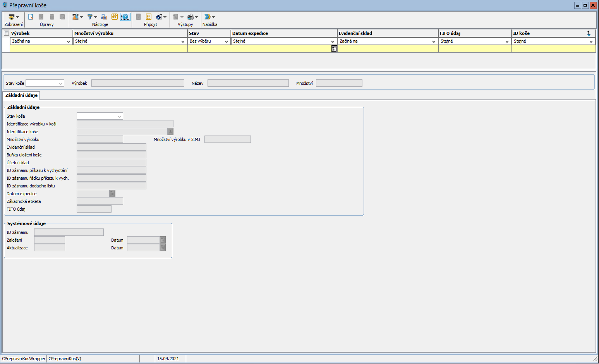Expand the Výrobek 'Začíná na' filter dropdown

[68, 41]
